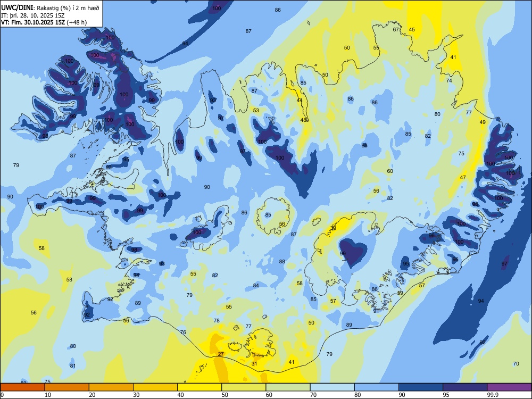Click the humidity value '31' near the islands
Viewport: 532px width, 399px height.
[254, 363]
